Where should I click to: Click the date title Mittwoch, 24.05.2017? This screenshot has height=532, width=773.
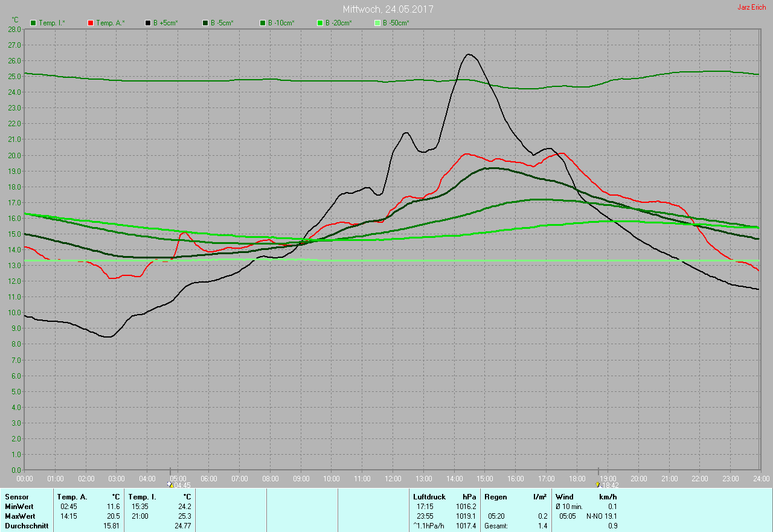click(x=388, y=9)
